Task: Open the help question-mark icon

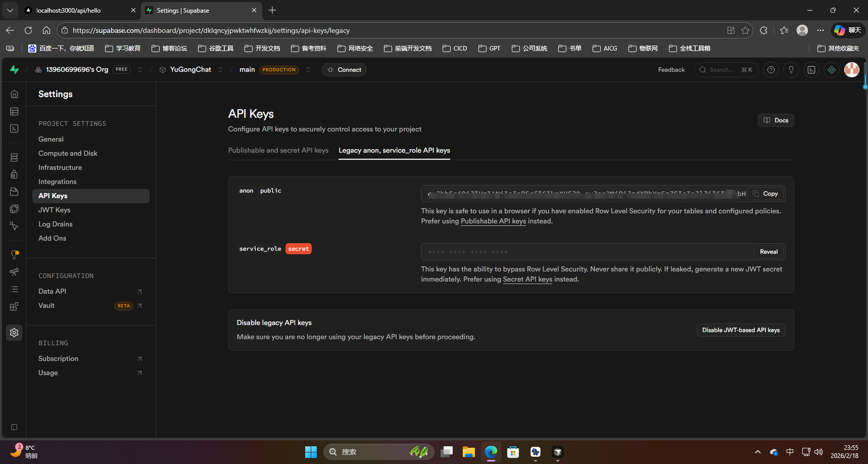Action: (771, 70)
